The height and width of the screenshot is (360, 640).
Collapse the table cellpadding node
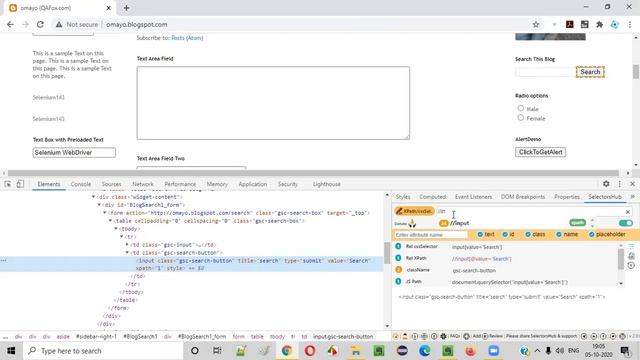coord(110,221)
